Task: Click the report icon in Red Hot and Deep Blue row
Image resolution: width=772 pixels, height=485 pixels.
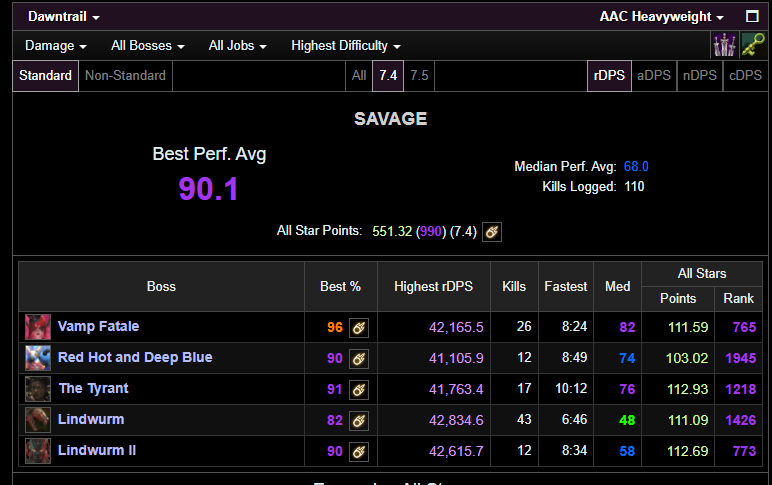Action: (x=359, y=358)
